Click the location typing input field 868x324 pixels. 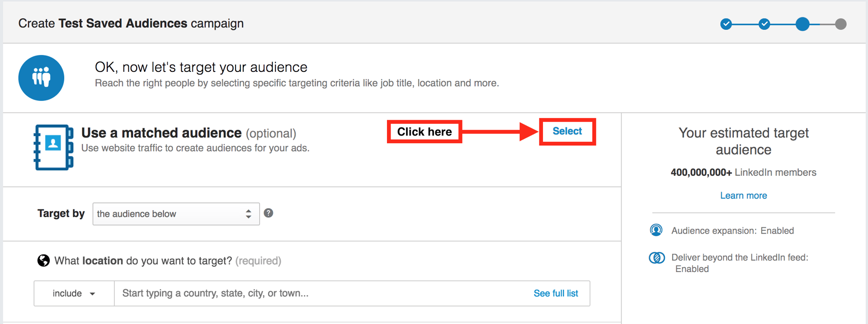(271, 293)
